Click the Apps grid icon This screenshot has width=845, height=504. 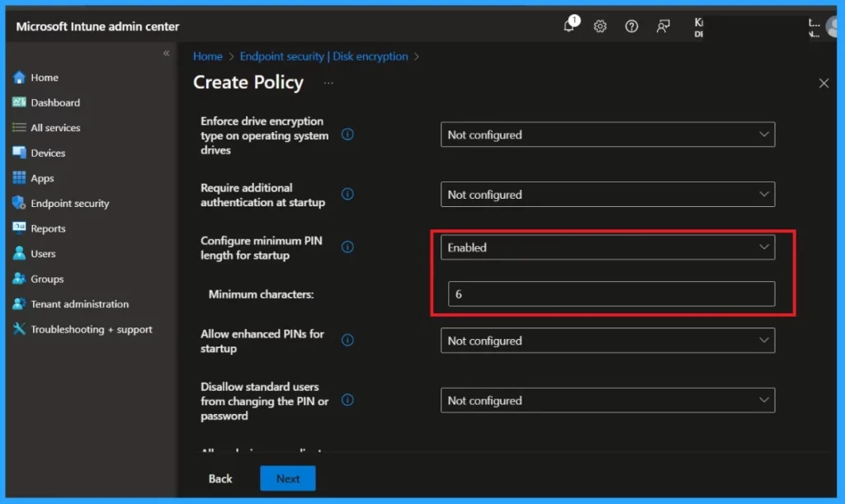pos(19,177)
